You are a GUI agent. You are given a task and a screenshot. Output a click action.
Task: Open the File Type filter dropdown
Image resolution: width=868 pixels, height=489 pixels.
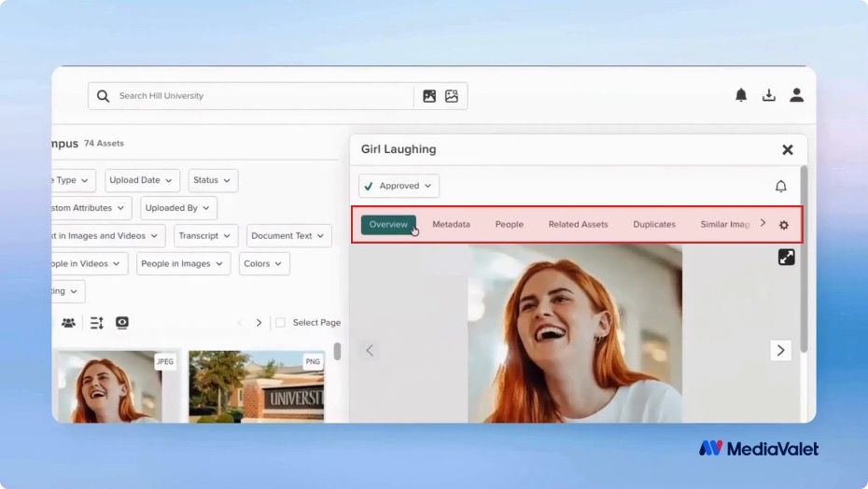74,180
